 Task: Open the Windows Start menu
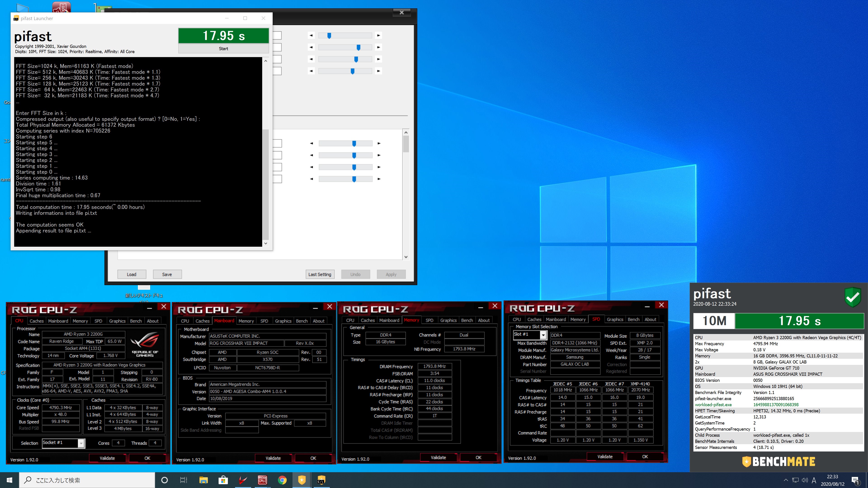point(9,480)
